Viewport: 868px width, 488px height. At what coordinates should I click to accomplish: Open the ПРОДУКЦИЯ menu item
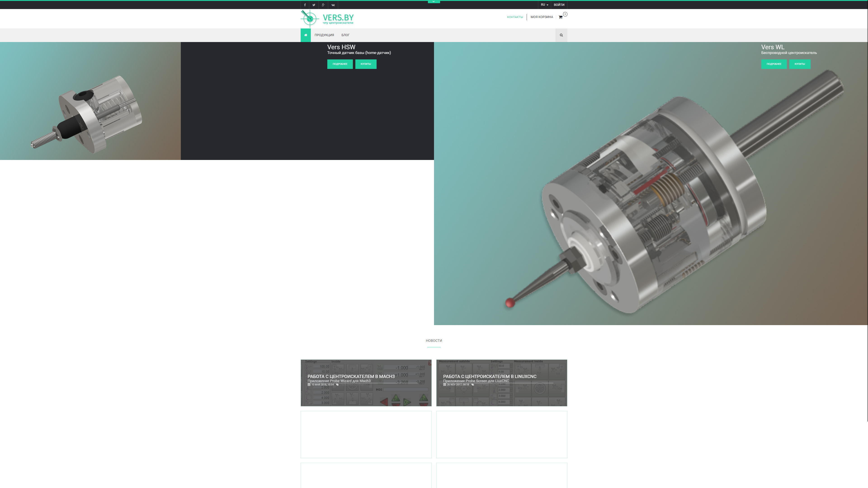click(x=324, y=35)
